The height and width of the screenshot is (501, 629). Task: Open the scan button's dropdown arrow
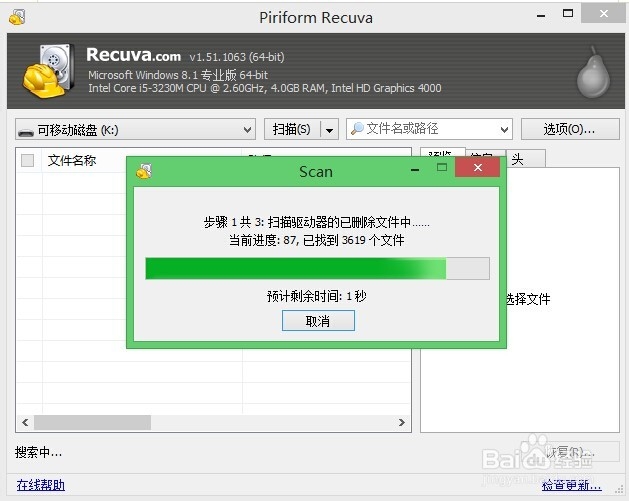330,130
